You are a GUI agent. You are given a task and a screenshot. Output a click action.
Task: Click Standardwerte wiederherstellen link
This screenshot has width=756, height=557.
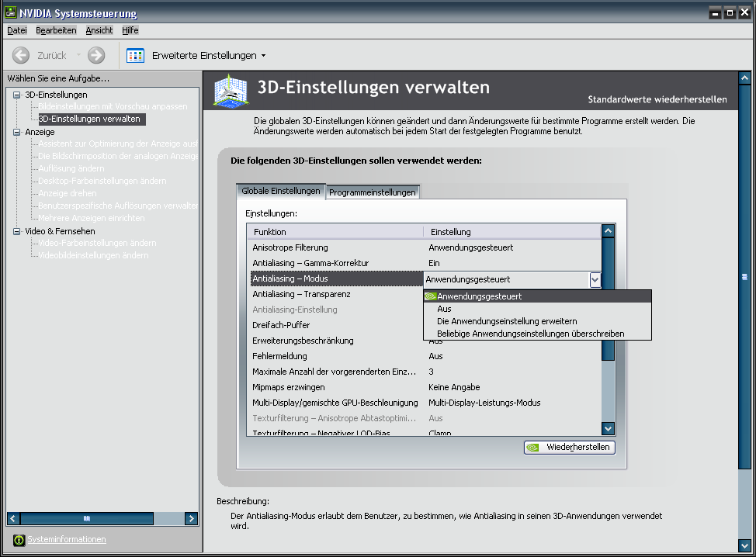point(657,99)
